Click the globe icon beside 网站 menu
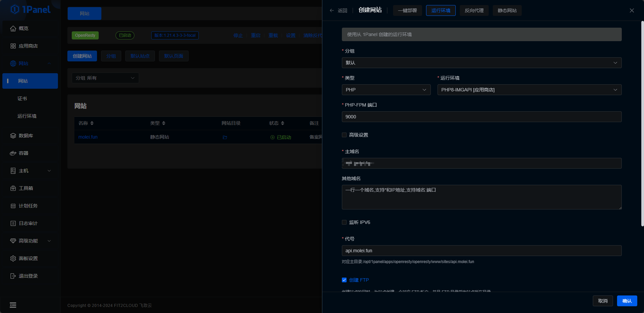The width and height of the screenshot is (644, 313). click(x=13, y=63)
